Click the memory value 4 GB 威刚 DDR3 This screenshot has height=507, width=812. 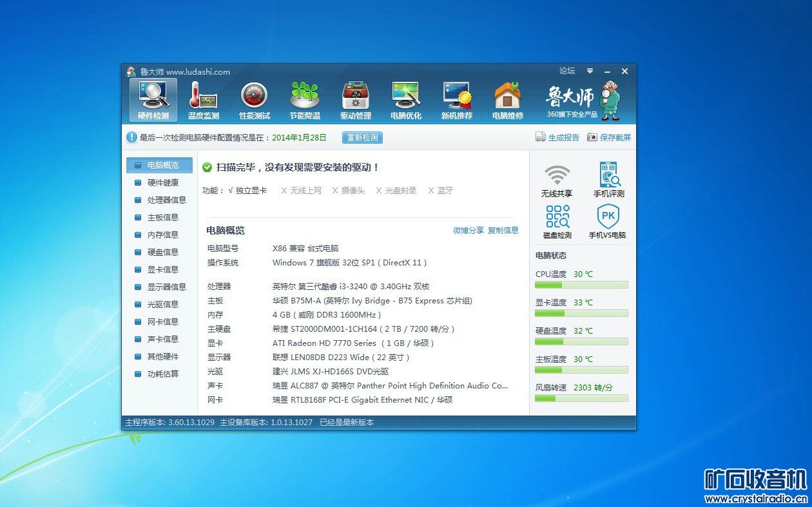point(327,315)
